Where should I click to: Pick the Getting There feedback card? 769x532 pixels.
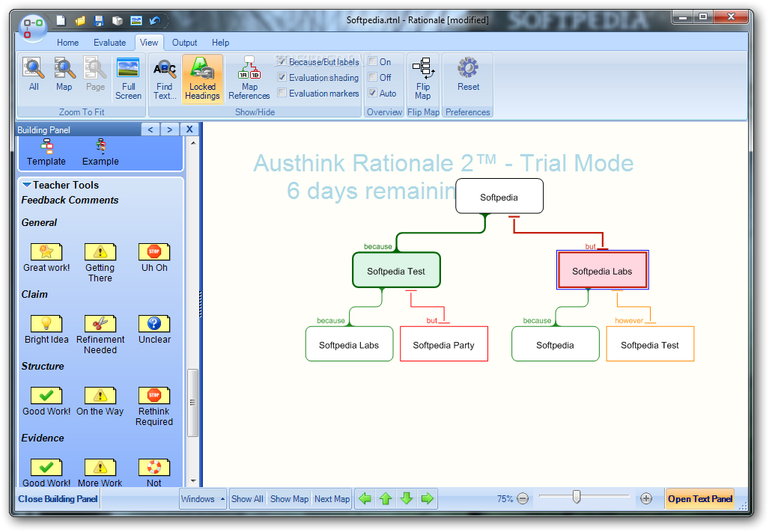100,252
